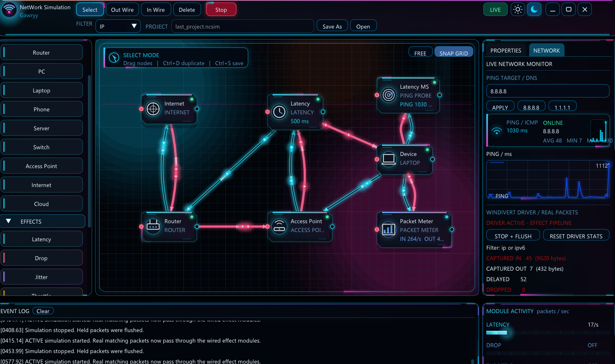Click the Packet Meter output port
Viewport: 615px width, 364px height.
[x=452, y=229]
